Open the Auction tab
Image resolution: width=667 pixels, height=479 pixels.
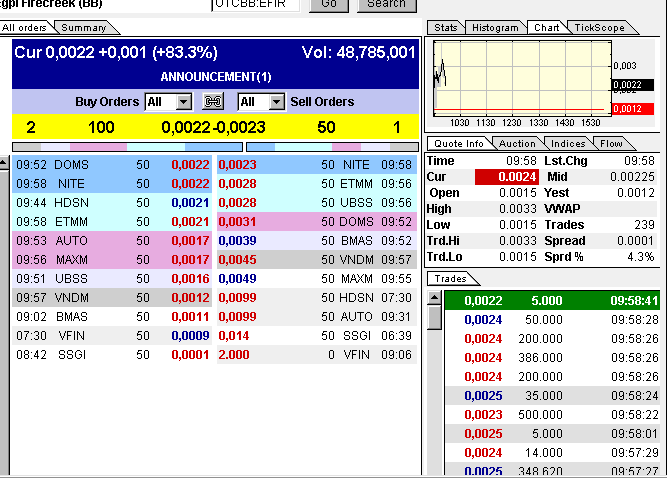517,144
